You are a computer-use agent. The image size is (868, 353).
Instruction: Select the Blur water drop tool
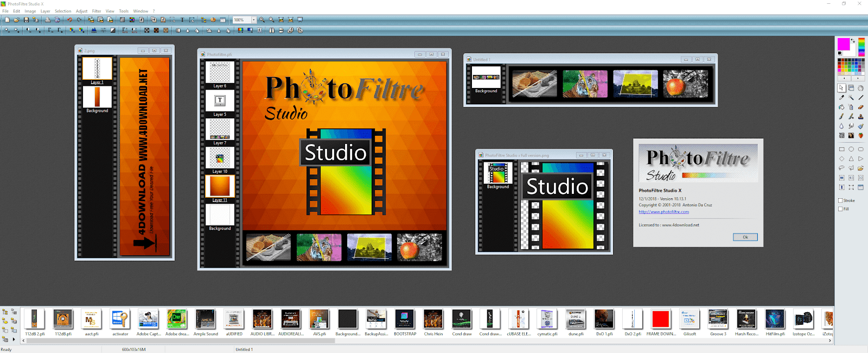(x=841, y=126)
